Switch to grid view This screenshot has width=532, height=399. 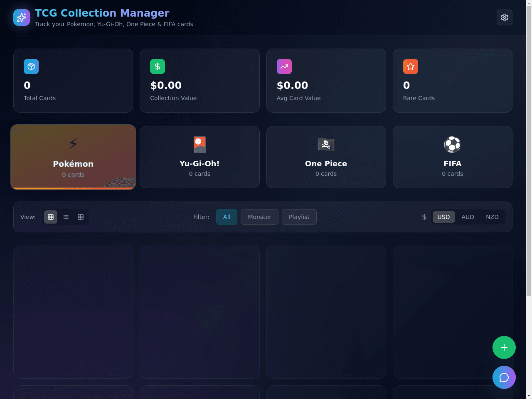(51, 217)
